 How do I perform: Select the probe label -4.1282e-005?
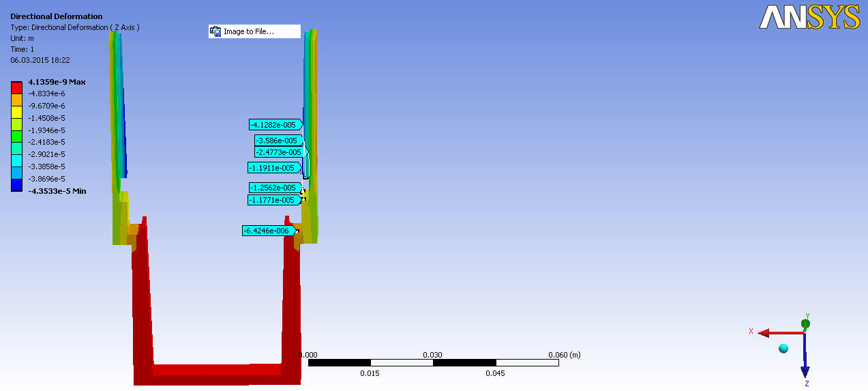click(x=275, y=125)
